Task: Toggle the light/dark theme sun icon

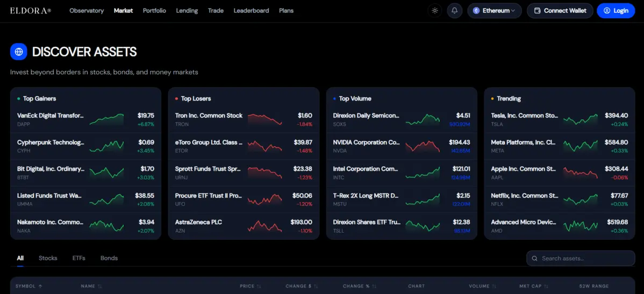Action: (x=435, y=11)
